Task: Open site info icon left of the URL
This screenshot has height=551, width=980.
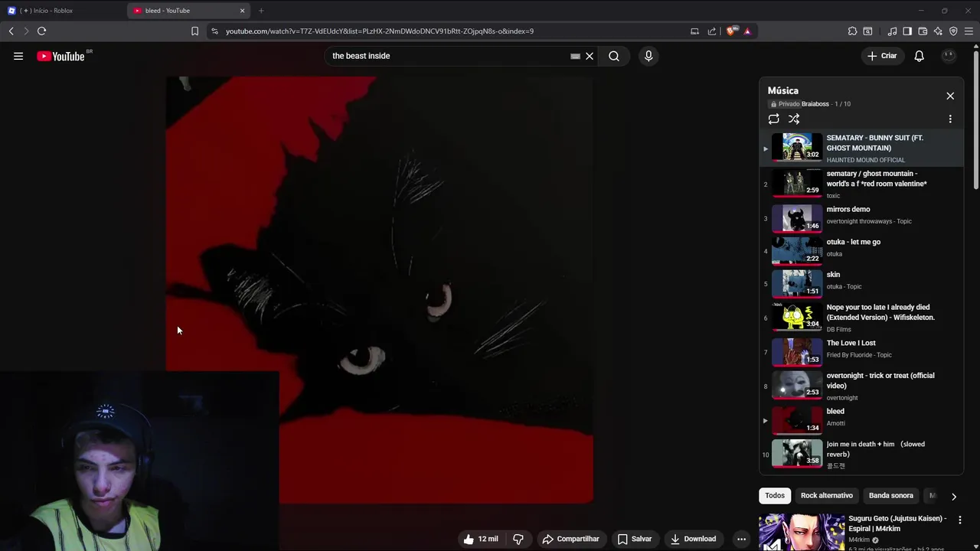Action: 214,31
